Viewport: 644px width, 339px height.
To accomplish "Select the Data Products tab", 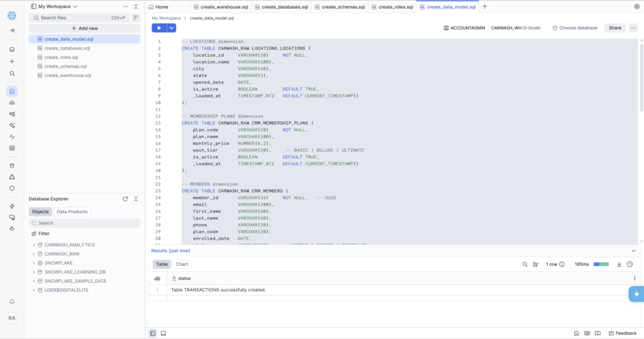I will pos(72,212).
